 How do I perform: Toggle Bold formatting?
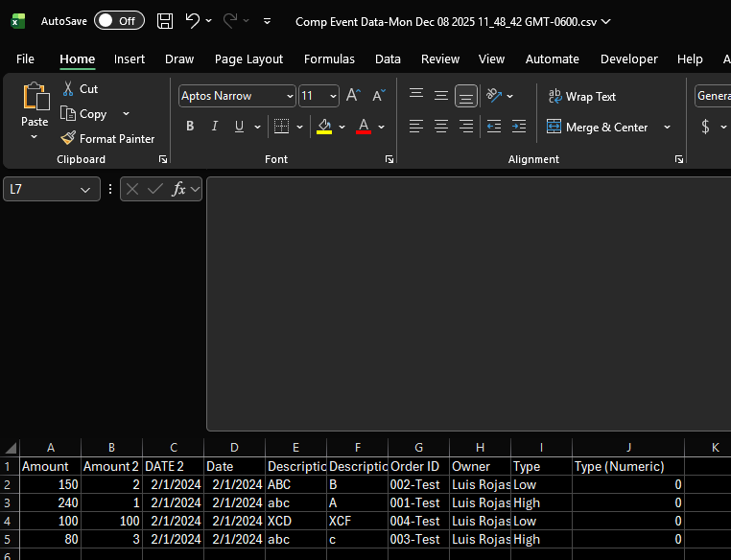[x=190, y=127]
